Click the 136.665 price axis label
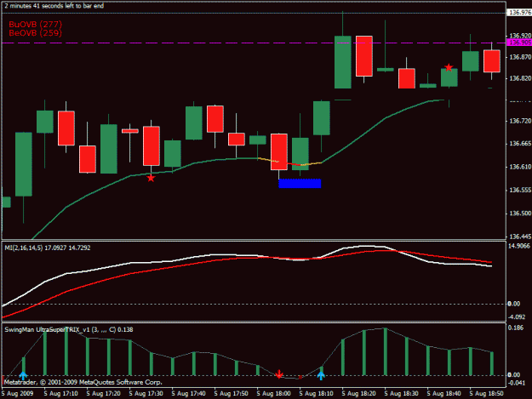The width and height of the screenshot is (532, 399). (x=520, y=144)
